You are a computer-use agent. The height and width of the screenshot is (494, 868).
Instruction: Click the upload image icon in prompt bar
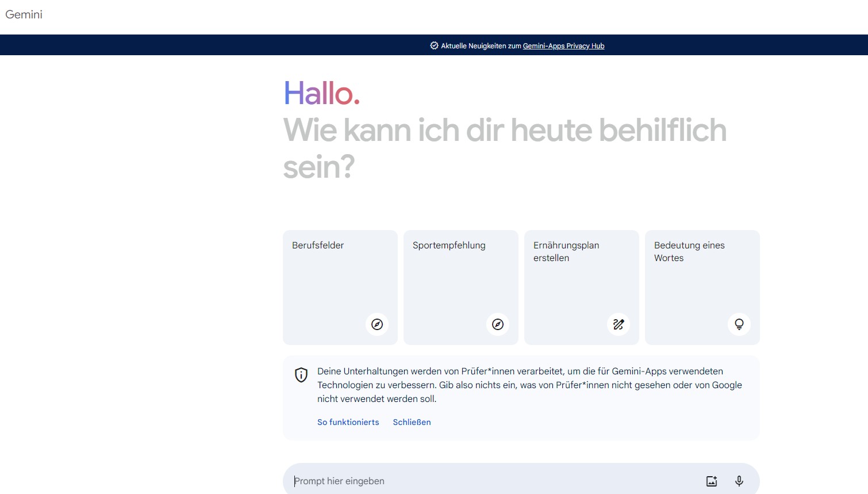coord(712,481)
